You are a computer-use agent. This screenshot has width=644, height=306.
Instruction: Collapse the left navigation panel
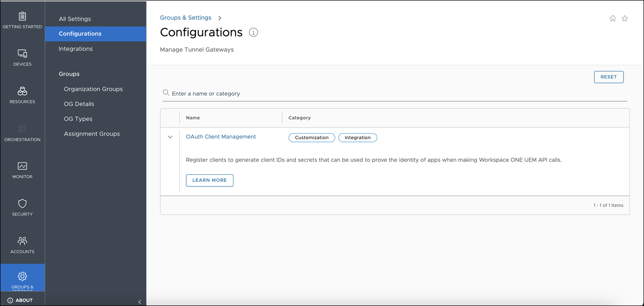139,302
